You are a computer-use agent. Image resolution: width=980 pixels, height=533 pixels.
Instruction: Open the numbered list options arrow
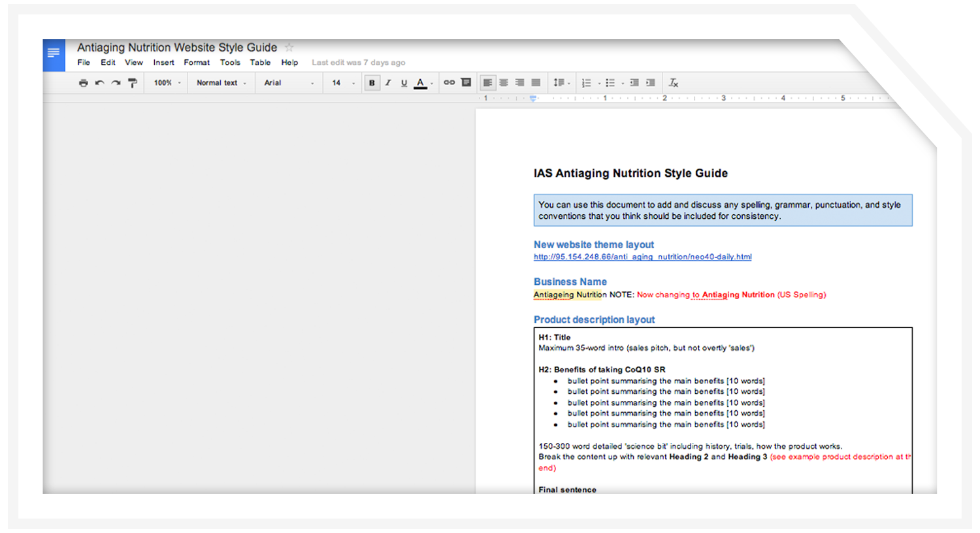coord(599,83)
